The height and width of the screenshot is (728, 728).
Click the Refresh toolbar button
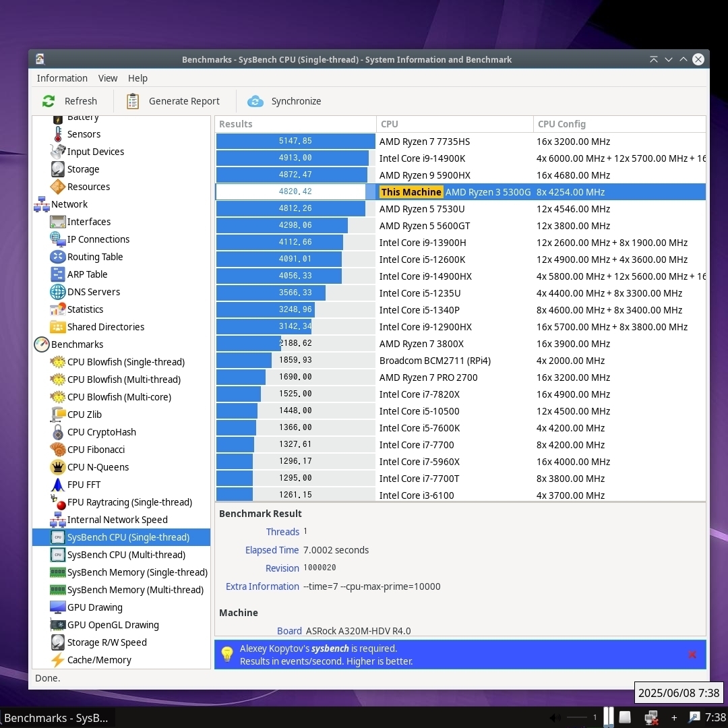coord(70,101)
